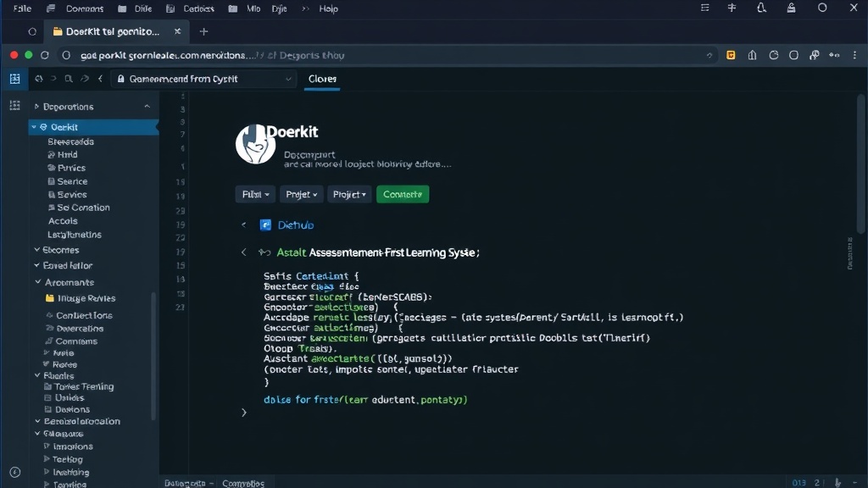Click the puzzle extensions icon in address bar
868x488 pixels.
pyautogui.click(x=815, y=55)
